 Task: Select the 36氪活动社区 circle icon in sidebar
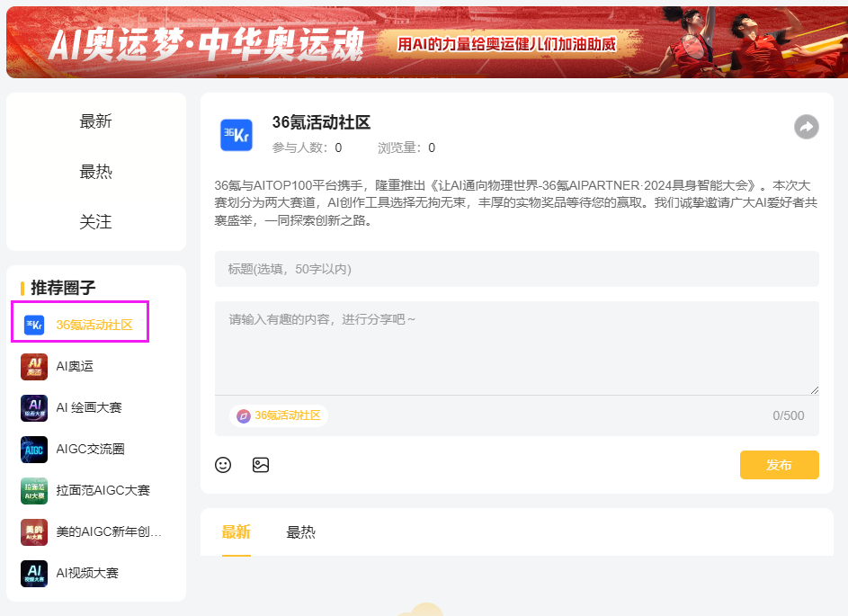[x=33, y=325]
